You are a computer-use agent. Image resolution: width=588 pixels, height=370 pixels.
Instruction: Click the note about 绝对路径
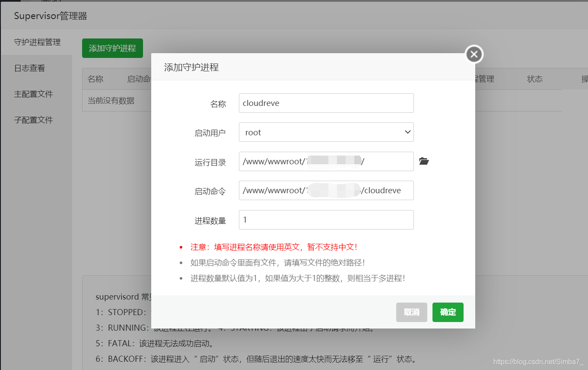[278, 262]
